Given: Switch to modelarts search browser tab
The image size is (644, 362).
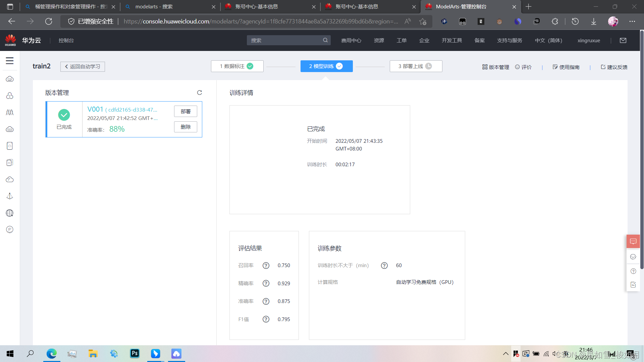Looking at the screenshot, I should coord(170,7).
